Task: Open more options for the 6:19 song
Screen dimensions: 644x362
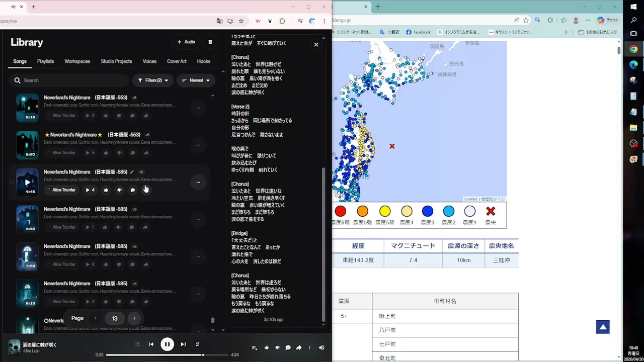Action: coord(198,294)
